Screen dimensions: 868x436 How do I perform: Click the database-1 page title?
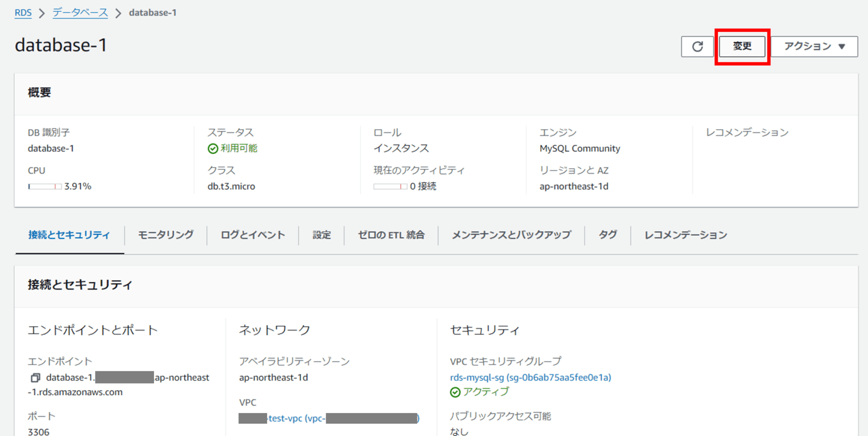click(x=61, y=45)
